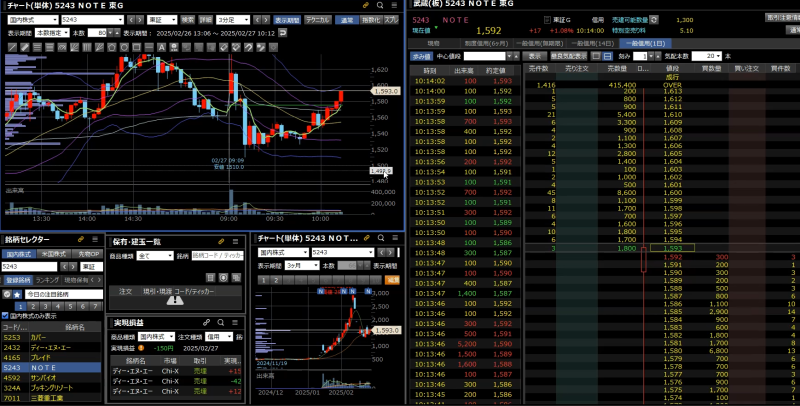Toggle 表示期間 button in top chart
Viewport: 800px width, 406px height.
tap(287, 20)
